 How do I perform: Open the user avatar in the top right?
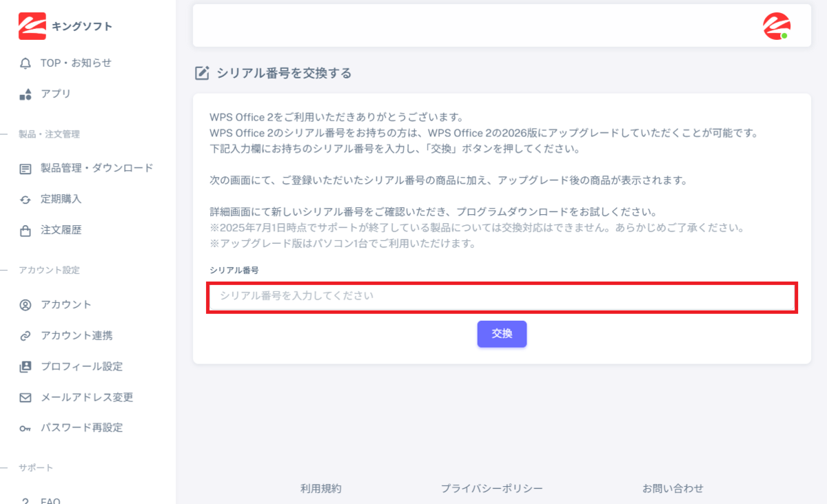(x=777, y=26)
